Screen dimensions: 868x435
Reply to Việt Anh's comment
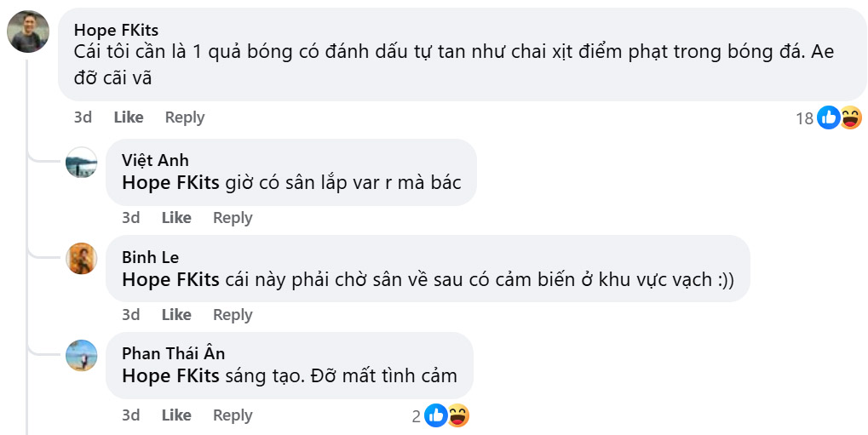point(233,218)
